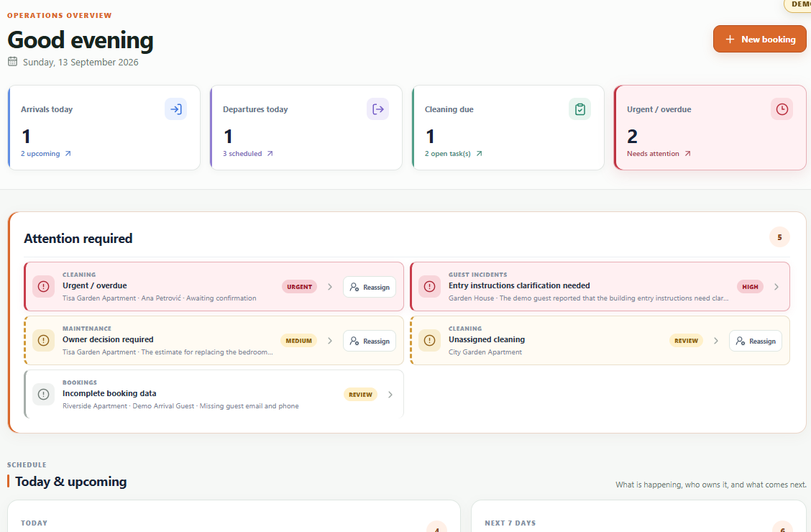Image resolution: width=811 pixels, height=532 pixels.
Task: Click alert icon on Entry instructions row
Action: click(x=429, y=286)
